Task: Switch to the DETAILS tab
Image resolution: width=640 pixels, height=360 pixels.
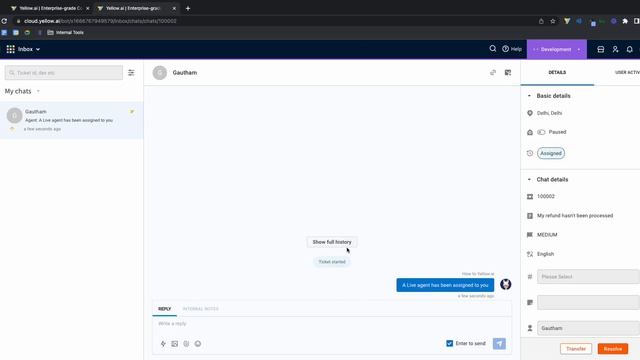Action: [557, 72]
